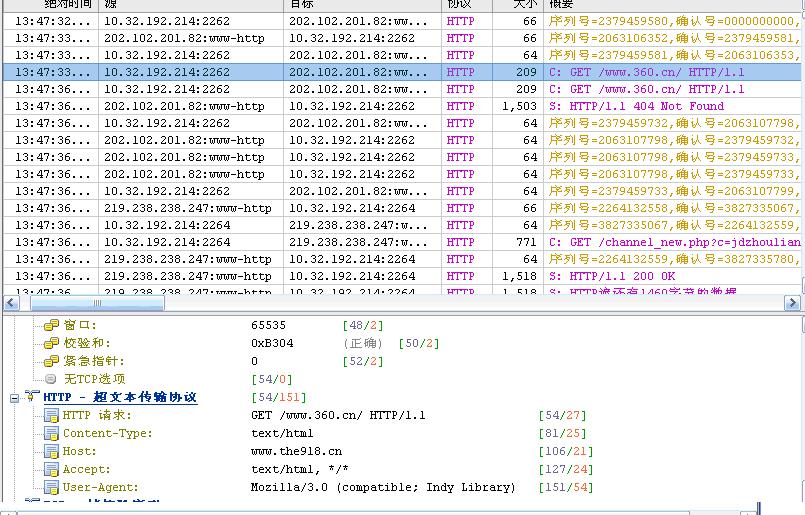Image resolution: width=805 pixels, height=515 pixels.
Task: Click the 校验和 field icon
Action: (51, 344)
